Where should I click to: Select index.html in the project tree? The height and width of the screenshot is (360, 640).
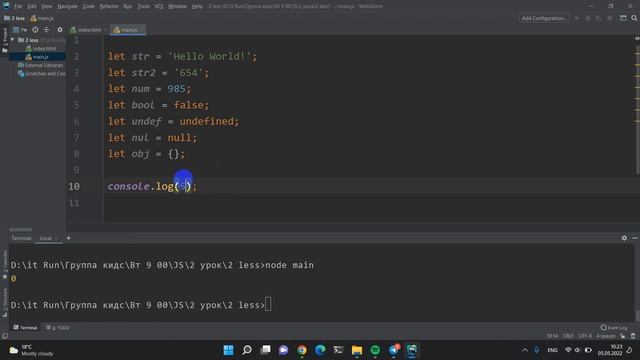coord(41,49)
